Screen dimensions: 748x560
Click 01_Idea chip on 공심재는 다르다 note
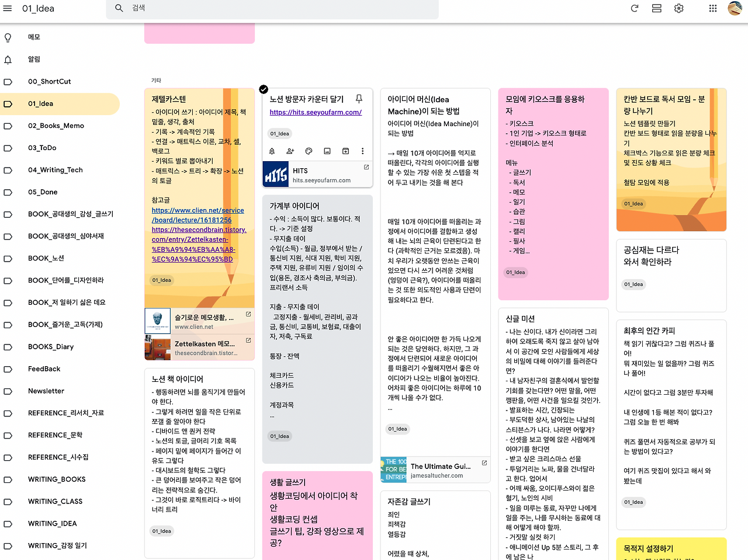point(634,284)
